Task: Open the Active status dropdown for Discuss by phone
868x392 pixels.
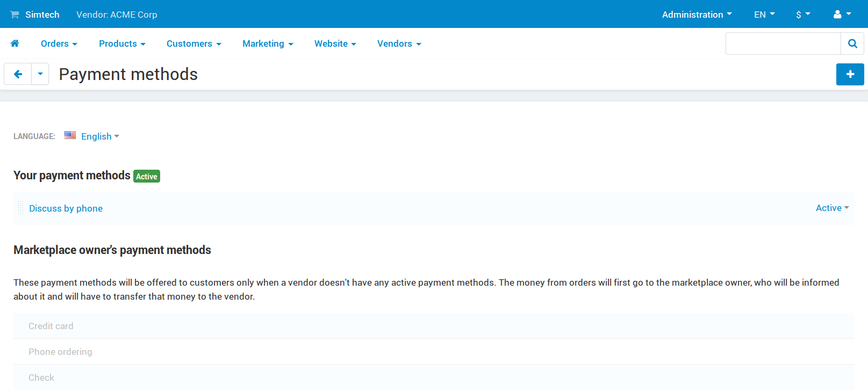Action: tap(832, 208)
